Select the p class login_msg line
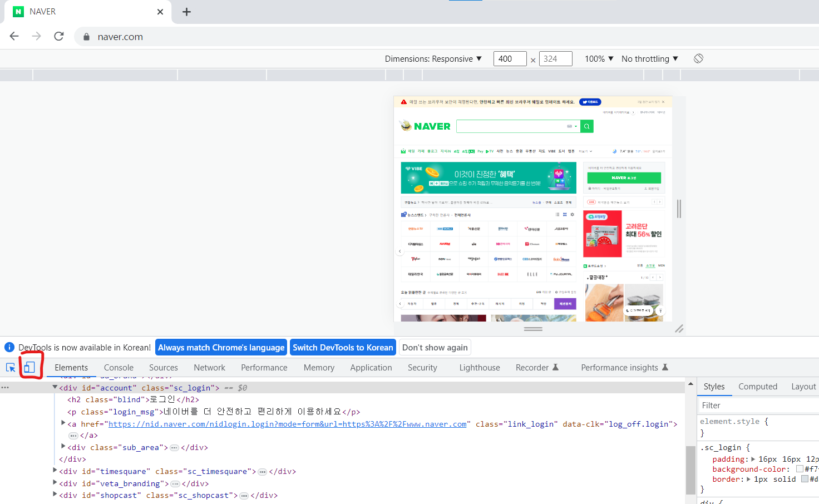The width and height of the screenshot is (819, 504). click(214, 412)
